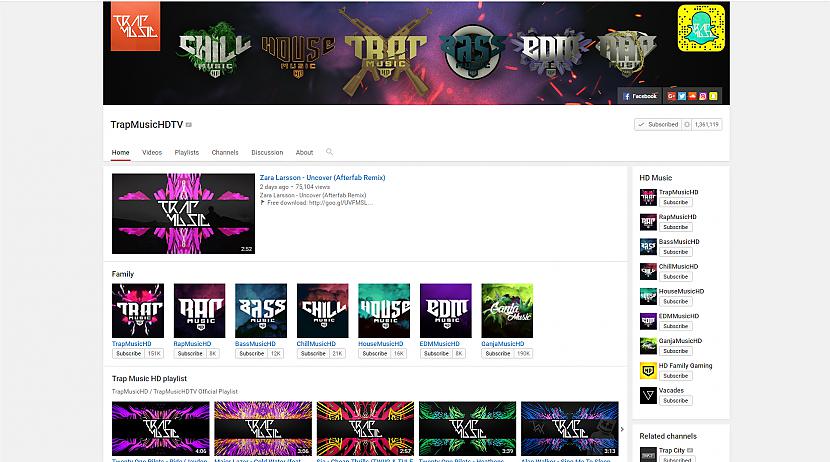
Task: Open the ChillMusicHD link under Family
Action: (316, 343)
